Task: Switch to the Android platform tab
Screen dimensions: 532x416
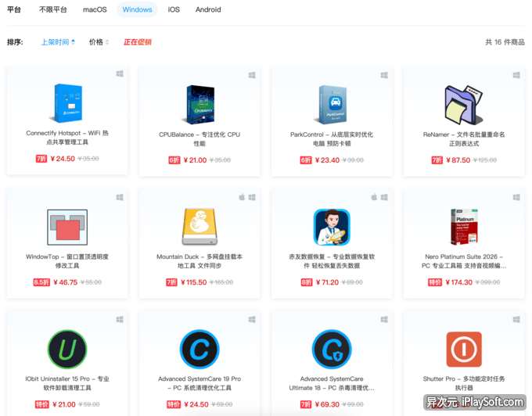Action: pos(208,10)
